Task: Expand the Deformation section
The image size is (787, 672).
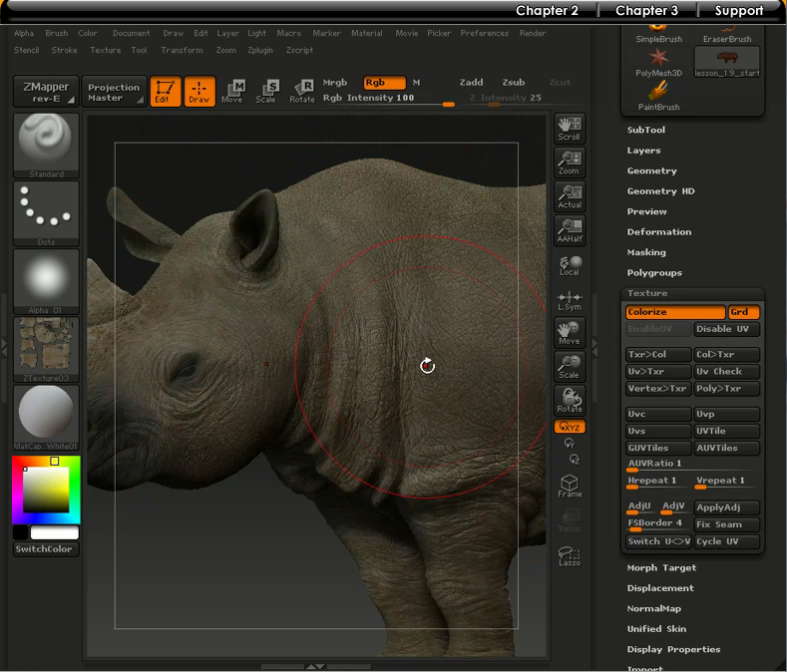Action: 658,231
